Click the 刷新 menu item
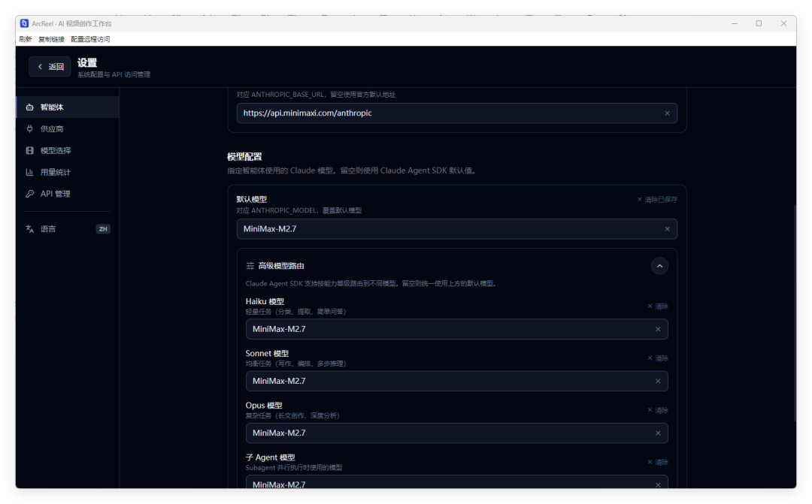Viewport: 812px width, 504px height. pos(26,39)
